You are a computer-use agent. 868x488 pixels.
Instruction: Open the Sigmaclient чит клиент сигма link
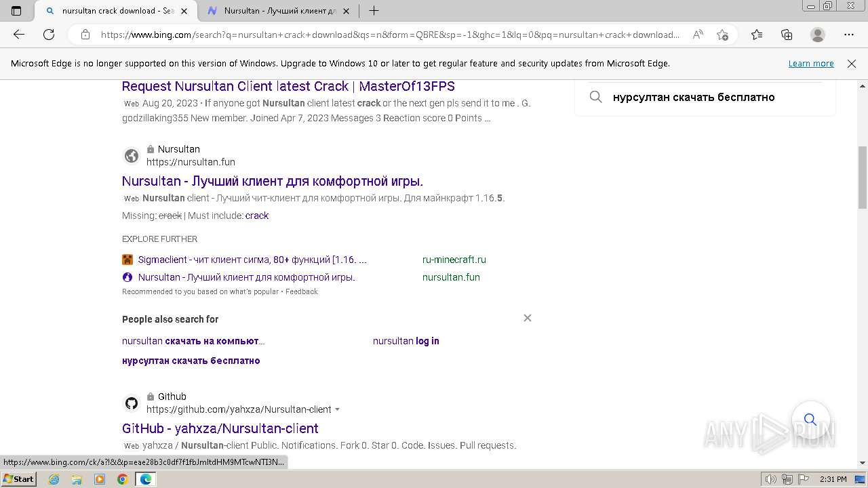click(252, 260)
